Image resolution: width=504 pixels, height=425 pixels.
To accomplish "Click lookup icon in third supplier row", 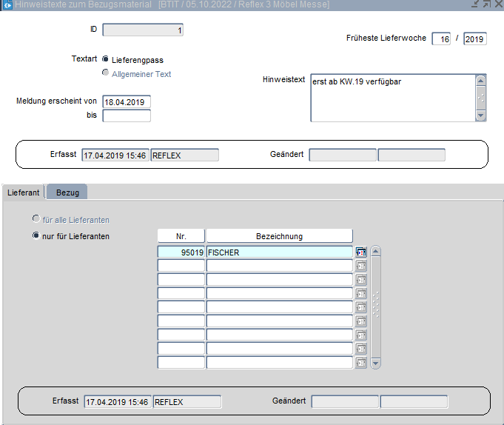I will (x=361, y=280).
